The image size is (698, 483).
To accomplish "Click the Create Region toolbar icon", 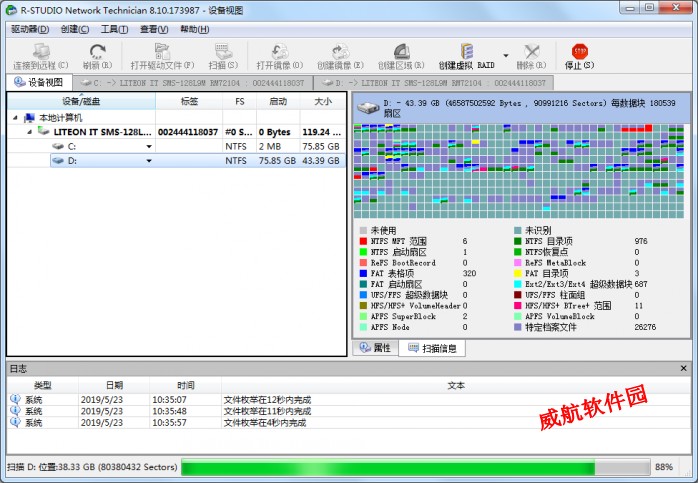I will (401, 52).
